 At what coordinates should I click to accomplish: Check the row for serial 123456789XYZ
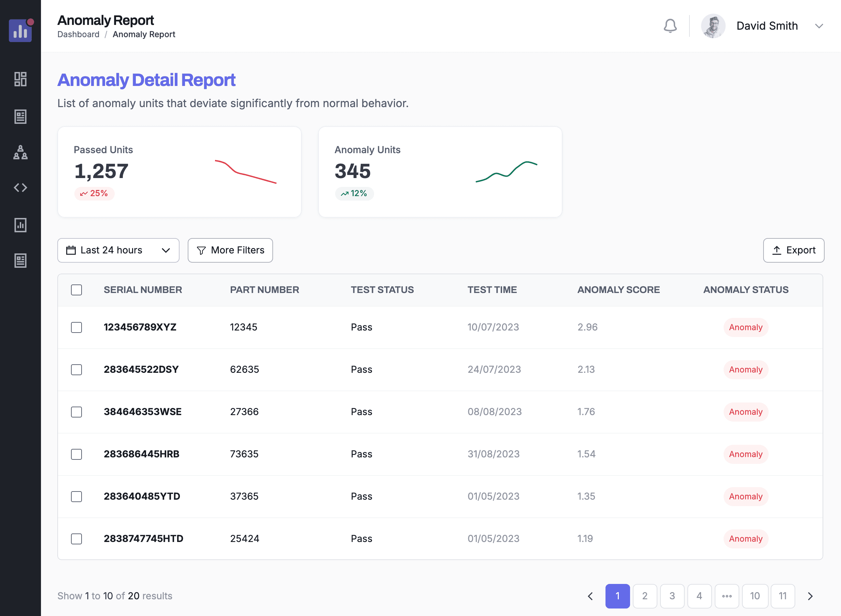pyautogui.click(x=76, y=327)
